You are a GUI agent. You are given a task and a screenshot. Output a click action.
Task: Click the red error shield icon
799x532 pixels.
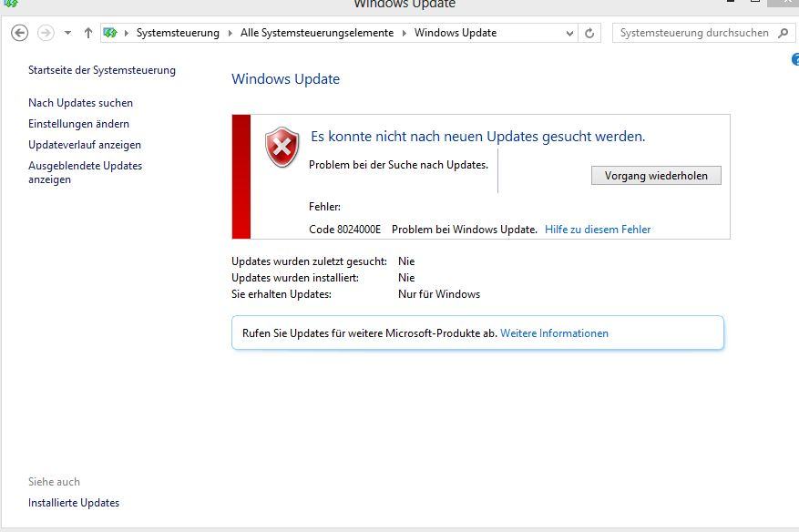tap(282, 147)
